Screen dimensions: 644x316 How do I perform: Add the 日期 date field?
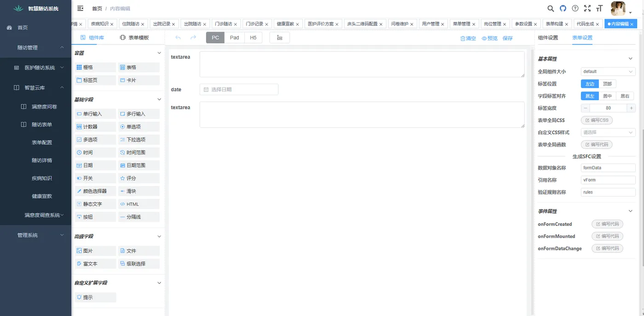[x=96, y=165]
